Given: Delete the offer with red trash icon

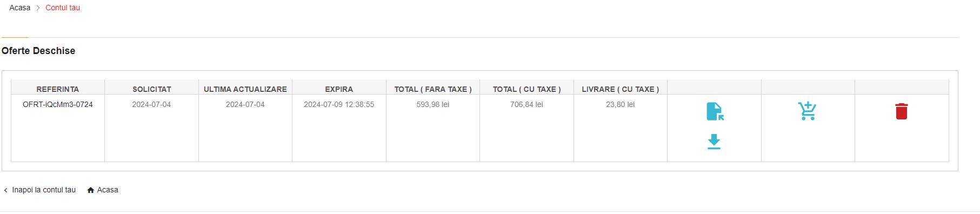Looking at the screenshot, I should click(901, 111).
